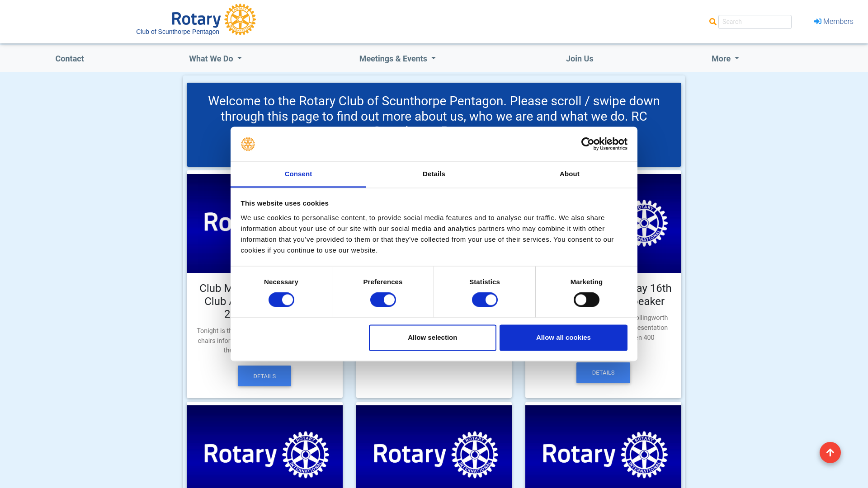Expand the What We Do menu
This screenshot has width=868, height=488.
click(215, 59)
